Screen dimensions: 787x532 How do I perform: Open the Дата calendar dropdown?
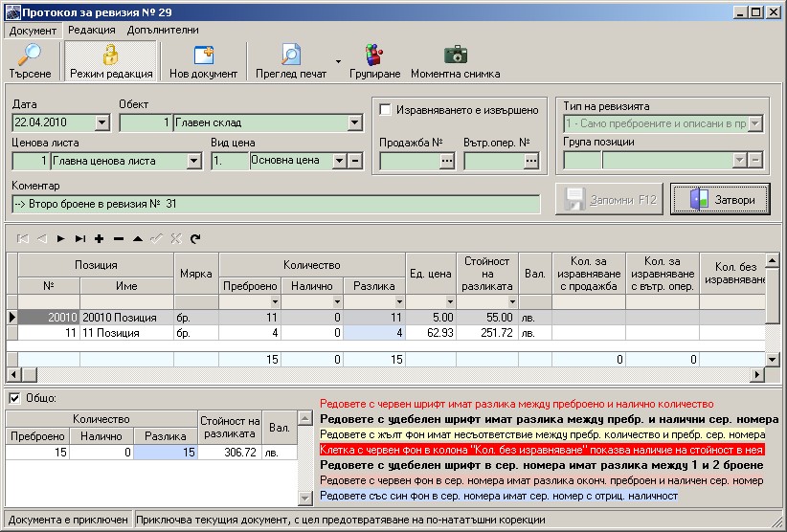point(101,122)
